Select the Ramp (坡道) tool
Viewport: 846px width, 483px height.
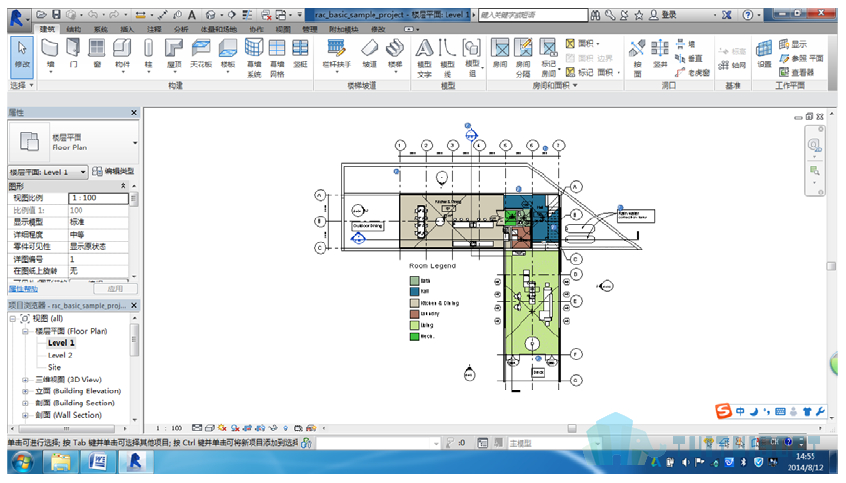pos(370,53)
